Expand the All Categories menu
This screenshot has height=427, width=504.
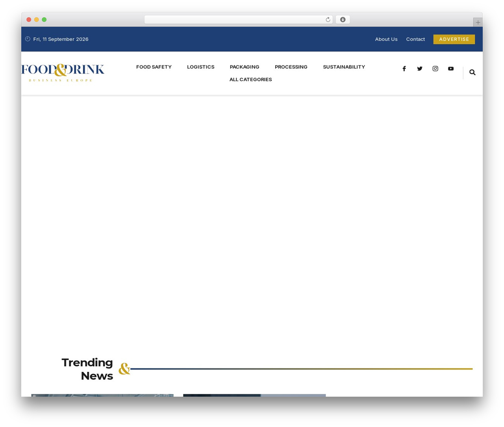[x=251, y=80]
